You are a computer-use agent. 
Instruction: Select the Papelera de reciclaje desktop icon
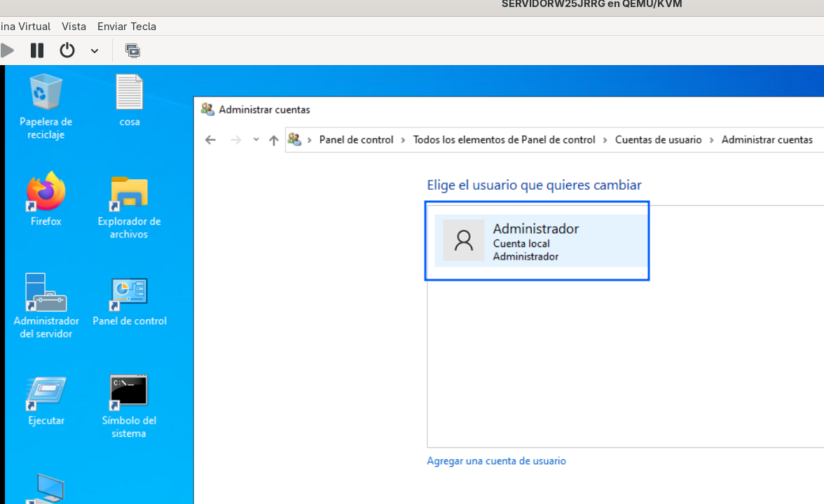tap(46, 106)
